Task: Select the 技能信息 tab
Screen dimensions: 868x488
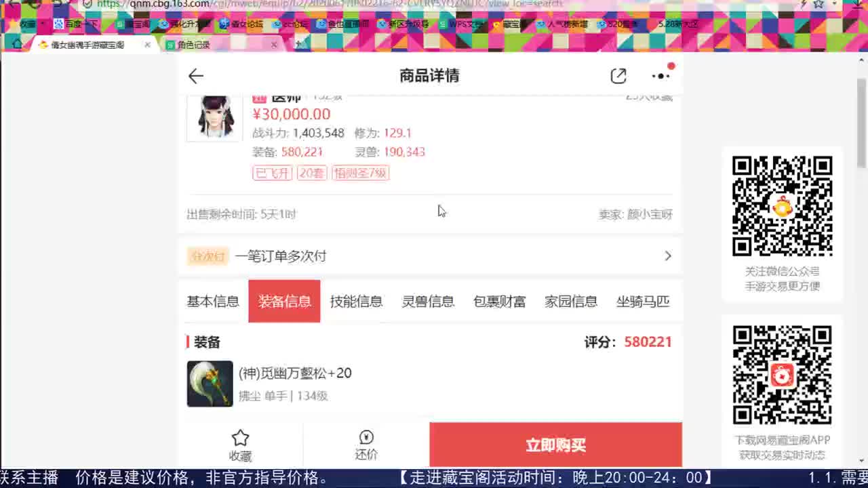Action: pyautogui.click(x=356, y=301)
